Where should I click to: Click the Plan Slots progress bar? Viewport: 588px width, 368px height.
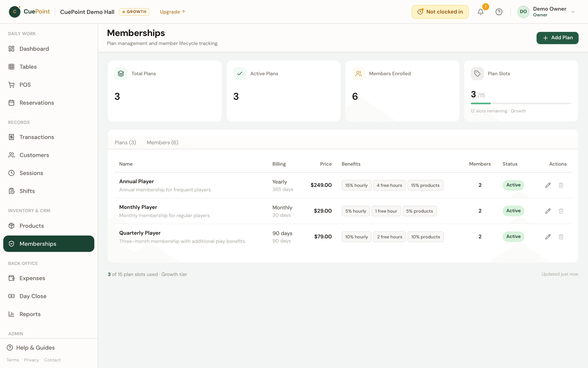pos(521,103)
